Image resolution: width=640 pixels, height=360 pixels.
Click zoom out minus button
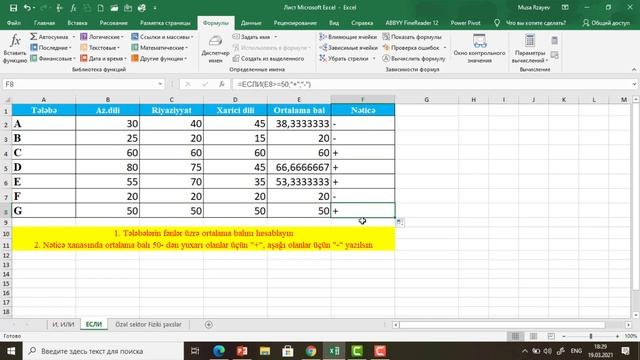point(564,336)
